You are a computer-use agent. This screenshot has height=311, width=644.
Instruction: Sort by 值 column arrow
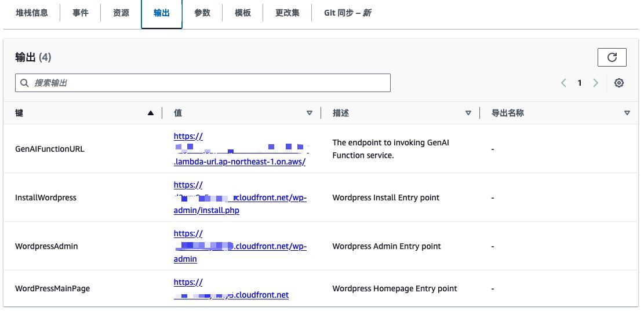310,114
